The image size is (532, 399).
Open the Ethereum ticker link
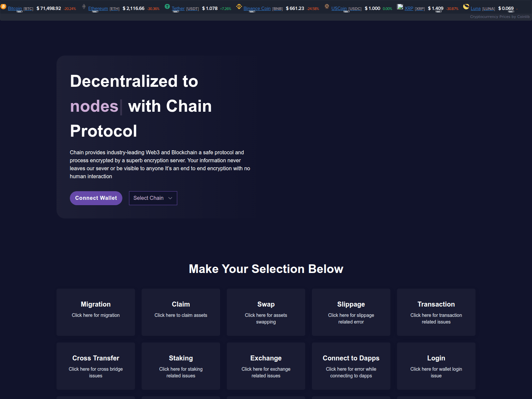[x=98, y=9]
